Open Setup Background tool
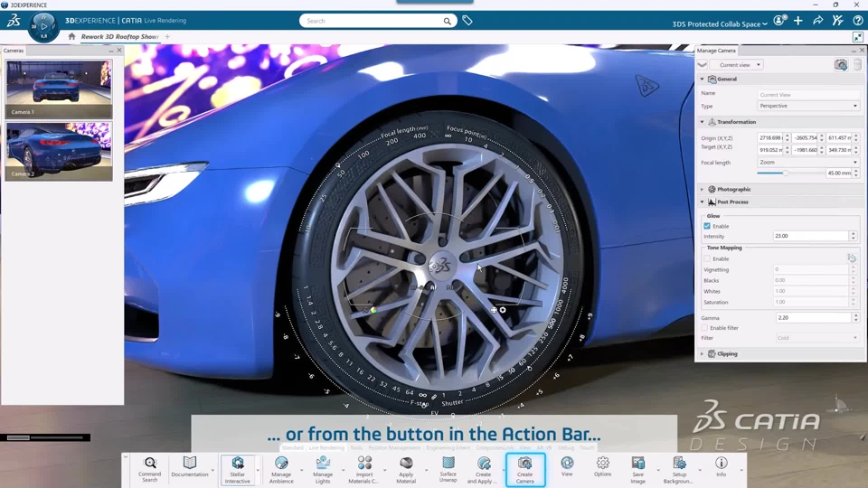This screenshot has height=488, width=868. 679,470
